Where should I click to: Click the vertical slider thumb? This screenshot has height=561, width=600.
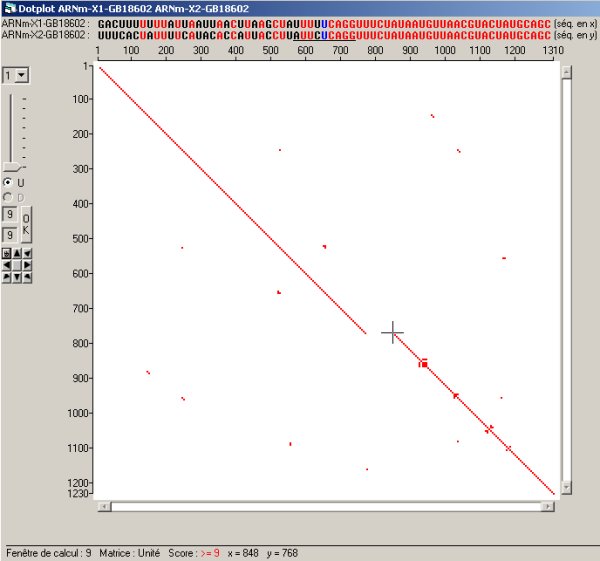click(12, 166)
